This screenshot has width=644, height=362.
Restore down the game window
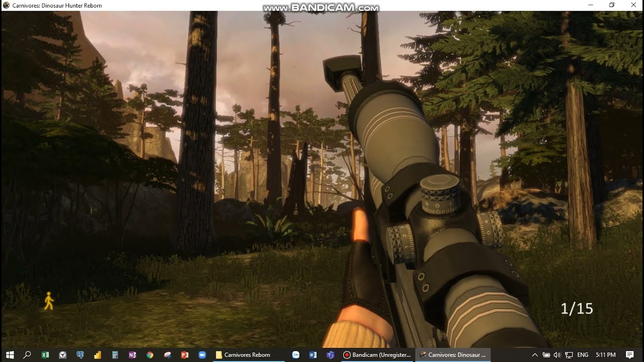pyautogui.click(x=612, y=5)
